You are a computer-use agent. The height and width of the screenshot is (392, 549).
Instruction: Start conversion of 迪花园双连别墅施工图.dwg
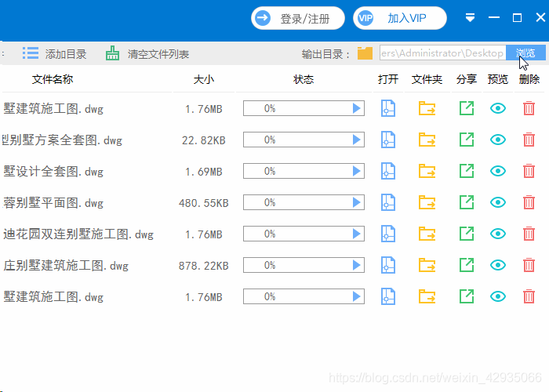(x=356, y=234)
